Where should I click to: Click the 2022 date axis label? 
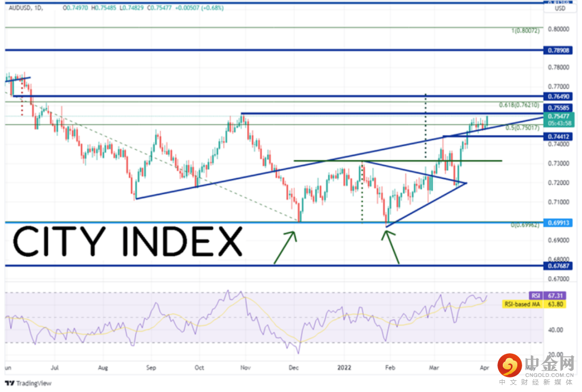[x=344, y=368]
